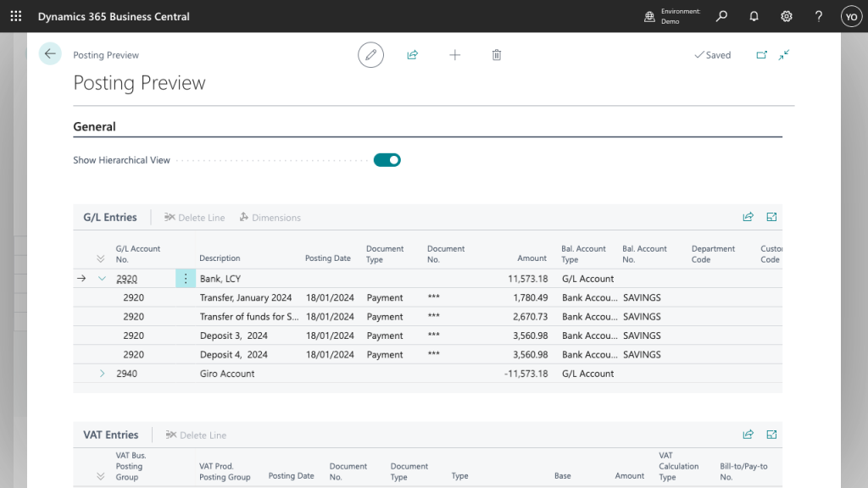Toggle Show Hierarchical View switch

[387, 160]
